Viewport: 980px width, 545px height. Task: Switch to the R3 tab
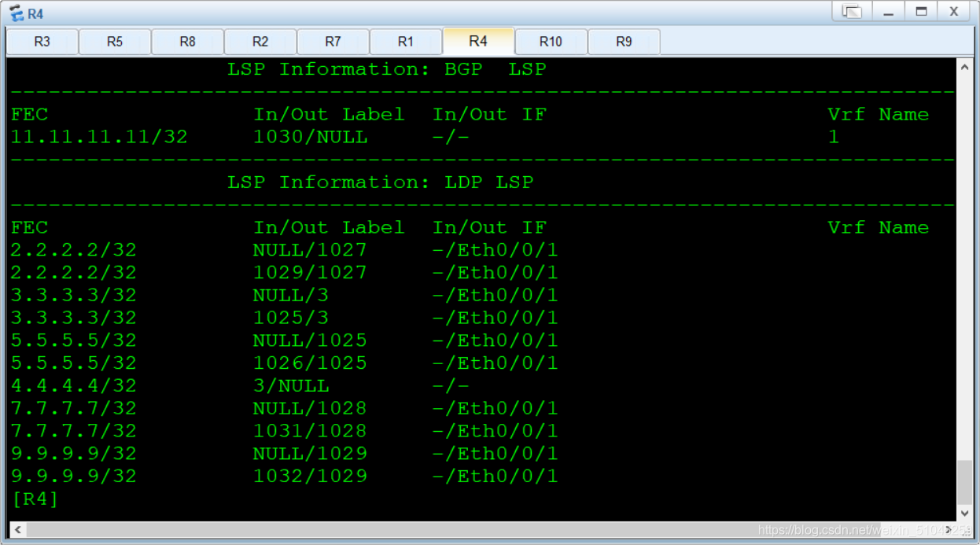coord(42,42)
